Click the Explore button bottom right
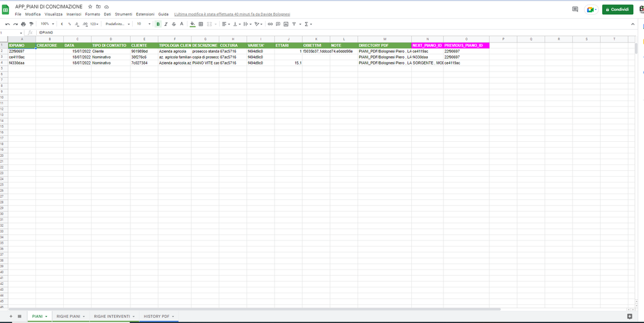Image resolution: width=644 pixels, height=323 pixels. (630, 317)
